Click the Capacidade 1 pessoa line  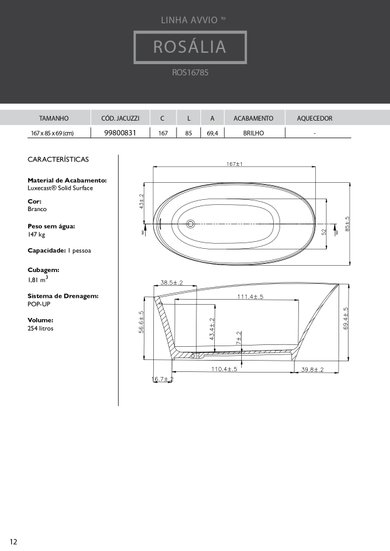click(59, 251)
